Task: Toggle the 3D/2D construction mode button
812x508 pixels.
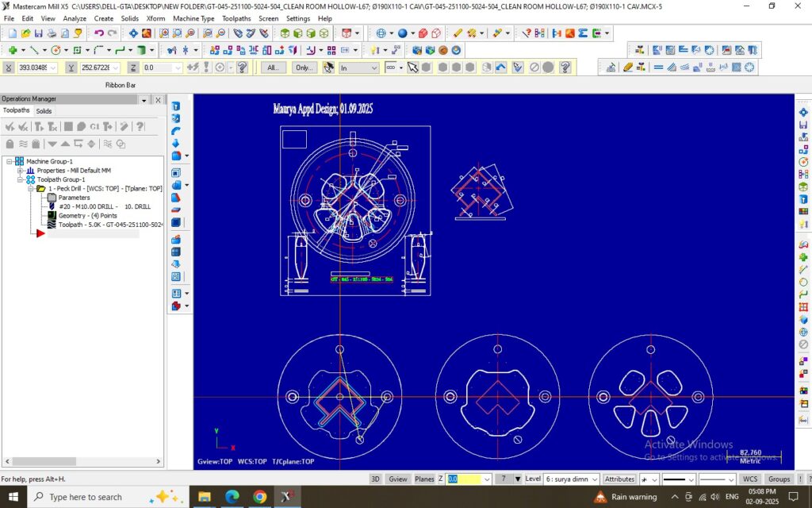Action: [x=376, y=479]
